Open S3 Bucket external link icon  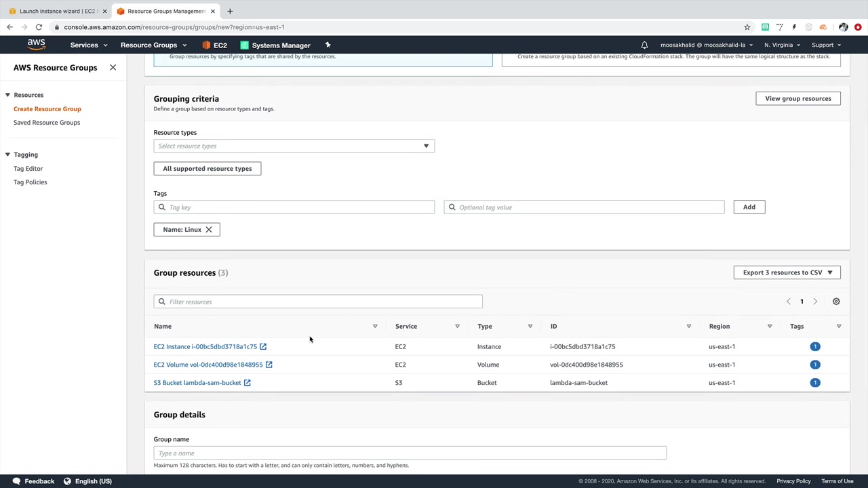[x=247, y=383]
